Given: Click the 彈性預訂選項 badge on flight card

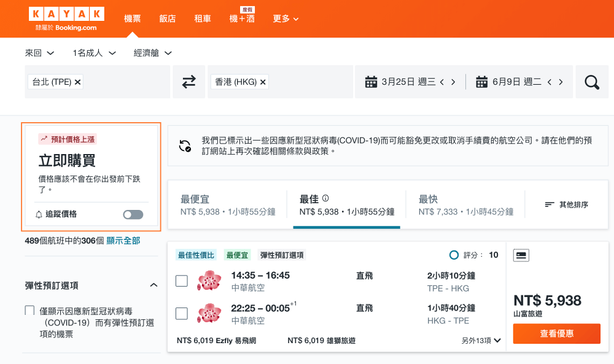Looking at the screenshot, I should pos(282,255).
